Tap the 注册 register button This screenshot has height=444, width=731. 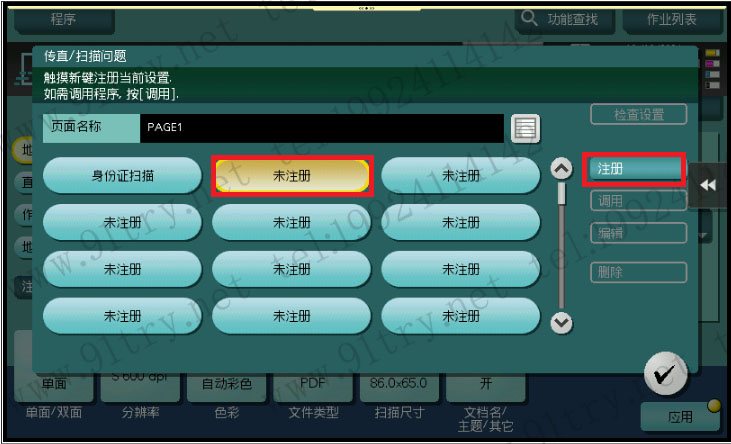pos(634,169)
